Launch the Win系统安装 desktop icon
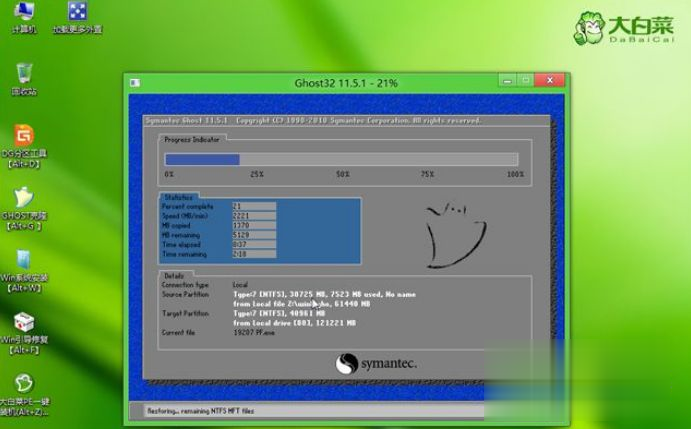The height and width of the screenshot is (429, 691). 24,271
